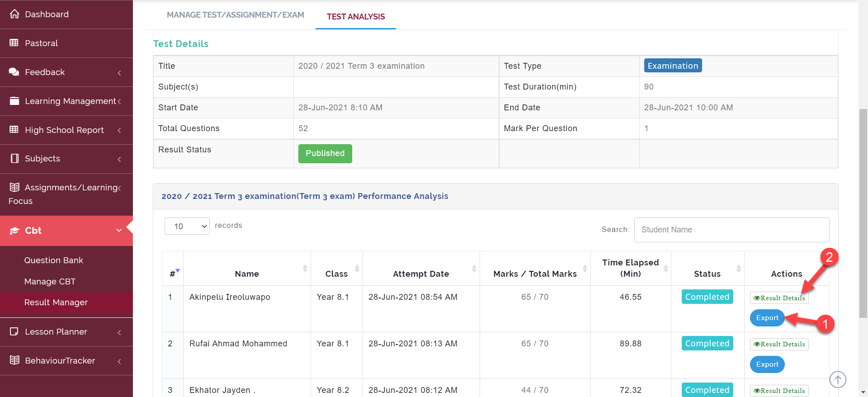Expand the Subjects menu chevron
Viewport: 868px width, 397px height.
click(x=119, y=159)
